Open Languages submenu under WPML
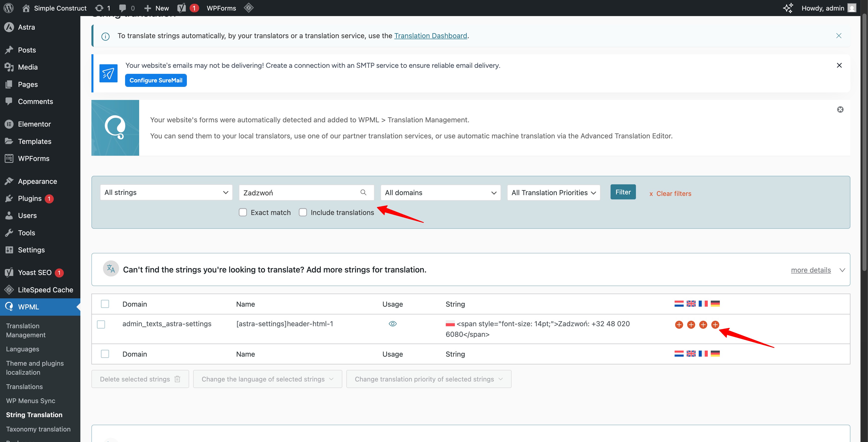 click(x=23, y=349)
